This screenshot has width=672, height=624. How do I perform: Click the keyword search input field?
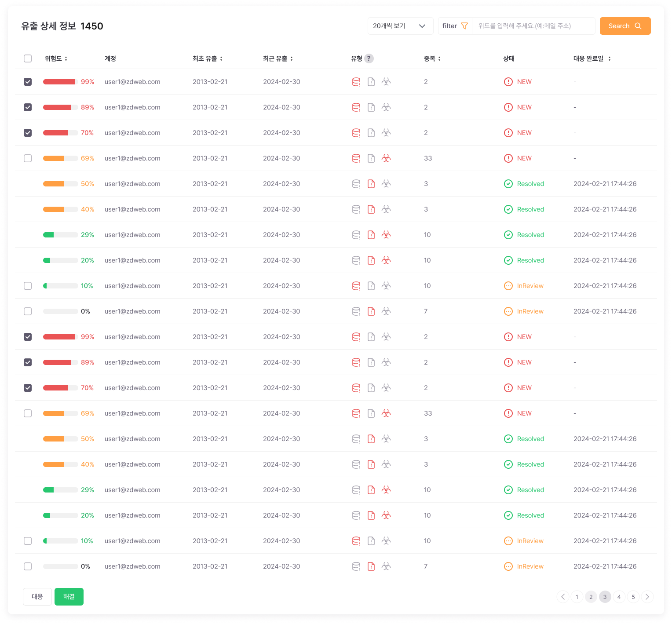(x=533, y=26)
